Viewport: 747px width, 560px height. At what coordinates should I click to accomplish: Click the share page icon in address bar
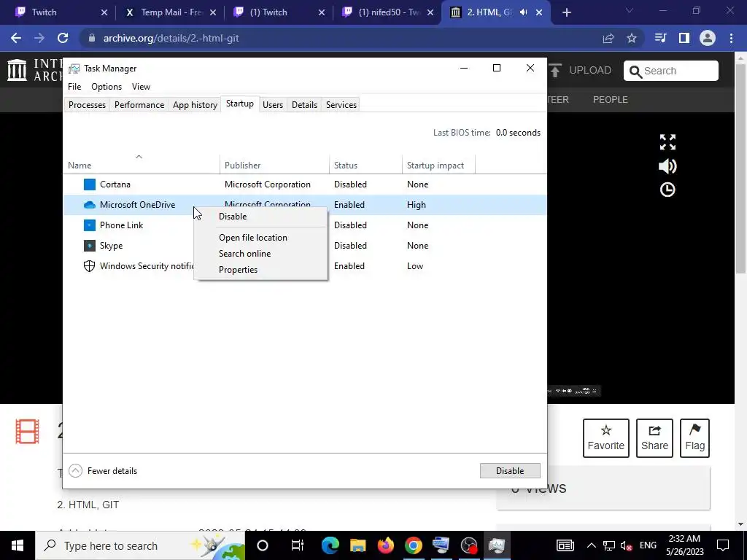pos(608,38)
